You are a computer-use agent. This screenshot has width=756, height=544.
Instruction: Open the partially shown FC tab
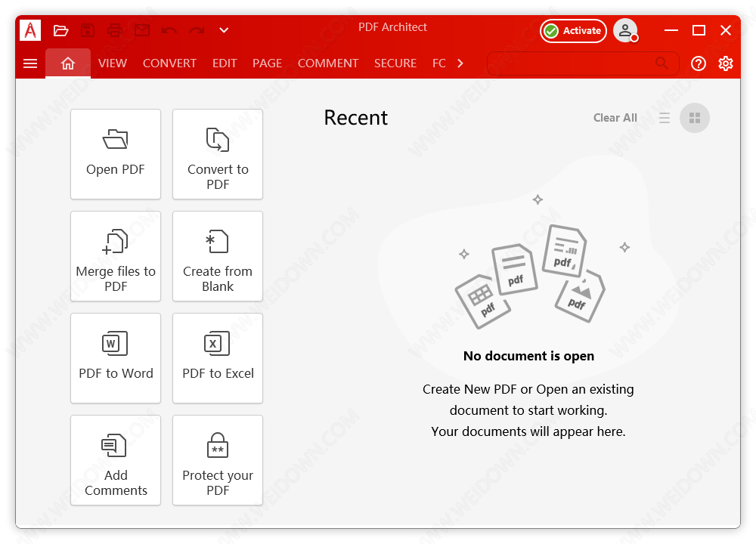(438, 63)
